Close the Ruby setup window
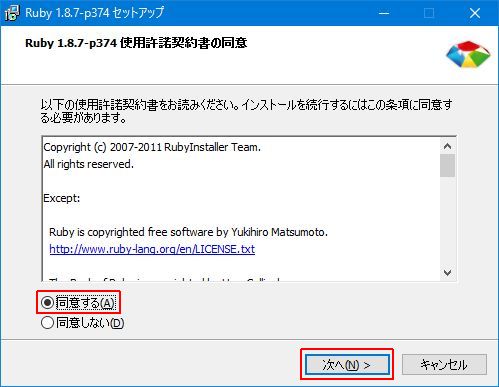 [x=475, y=13]
